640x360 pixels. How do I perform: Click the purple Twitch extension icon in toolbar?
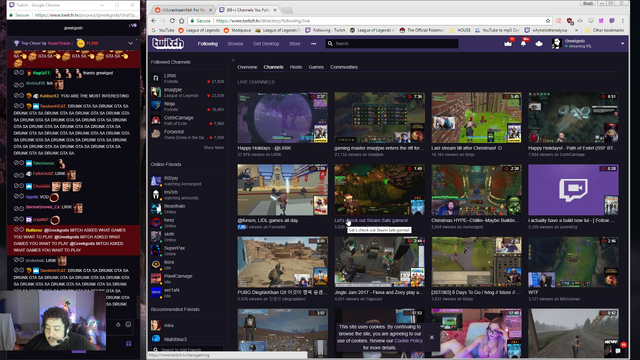click(x=612, y=20)
